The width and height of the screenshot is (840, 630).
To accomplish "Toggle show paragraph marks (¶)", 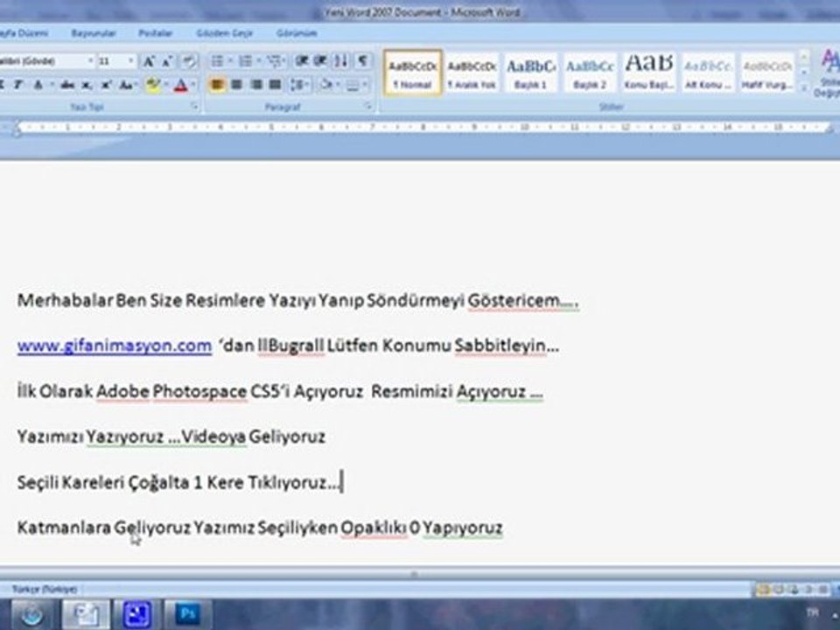I will 362,61.
